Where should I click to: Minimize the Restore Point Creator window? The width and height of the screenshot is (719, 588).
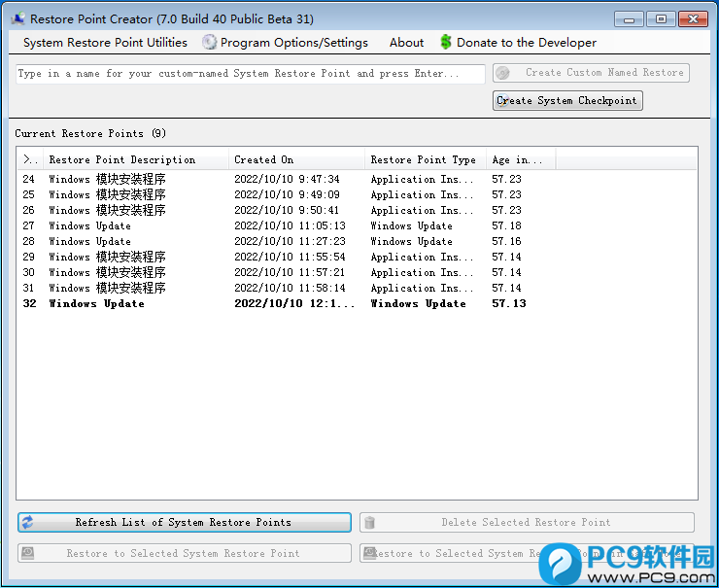click(x=629, y=19)
